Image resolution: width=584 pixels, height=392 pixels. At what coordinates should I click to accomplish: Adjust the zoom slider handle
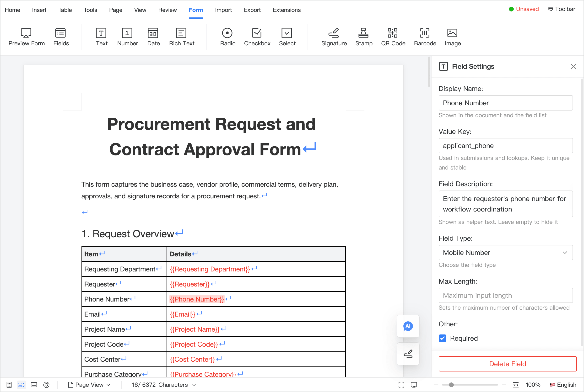coord(451,385)
